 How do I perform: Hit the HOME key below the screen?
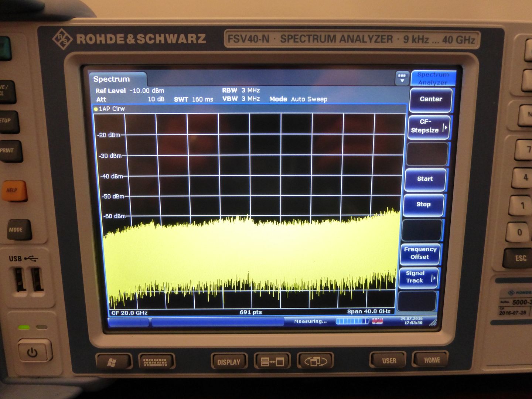pyautogui.click(x=431, y=359)
